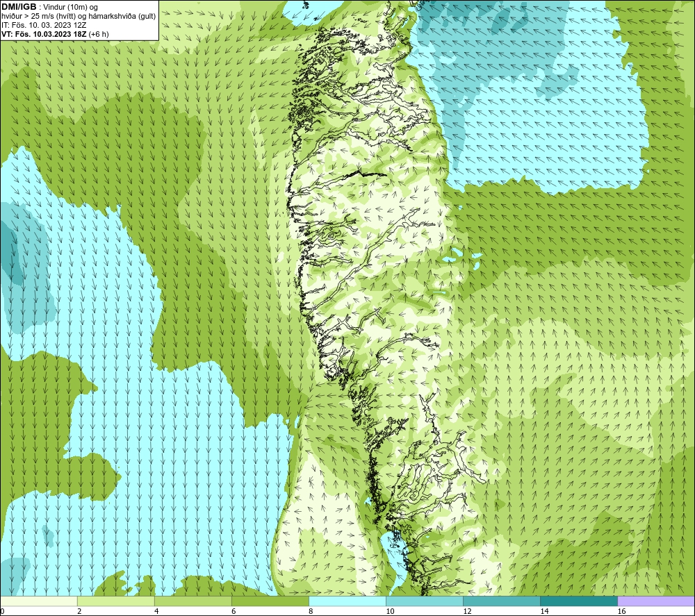Pick the palest 0–2 m/s color swatch
695x616 pixels.
38,601
